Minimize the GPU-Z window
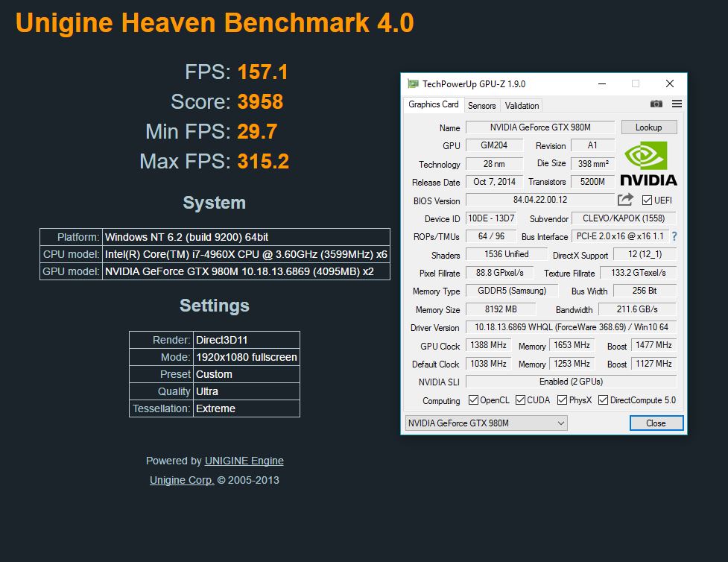 tap(602, 83)
